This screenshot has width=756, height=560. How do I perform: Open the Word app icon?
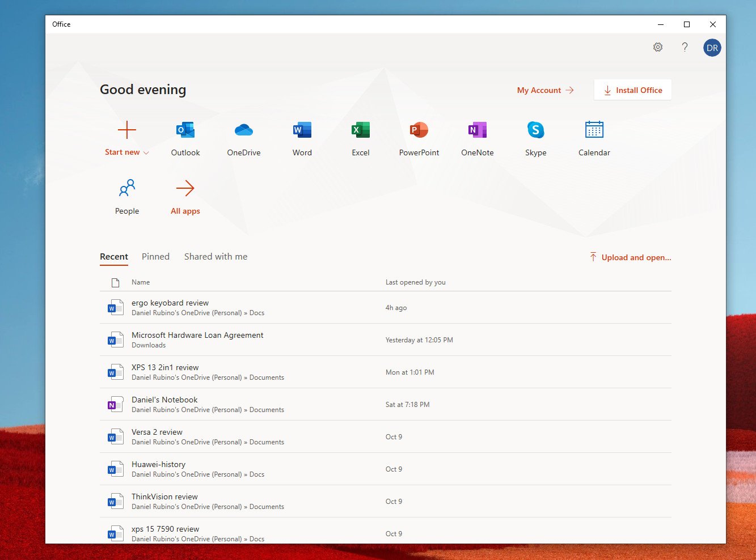[302, 130]
